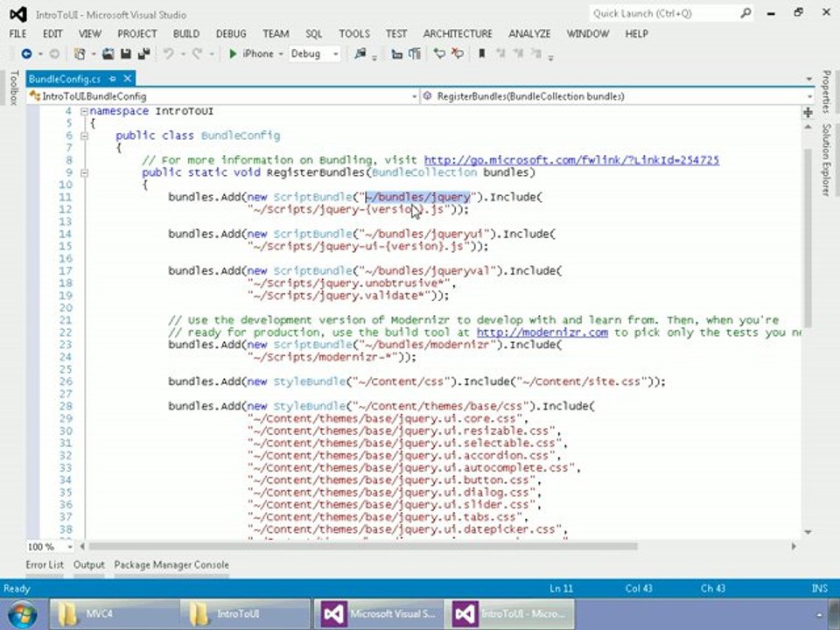This screenshot has width=840, height=630.
Task: Open the New Project dropdown arrow
Action: 94,54
